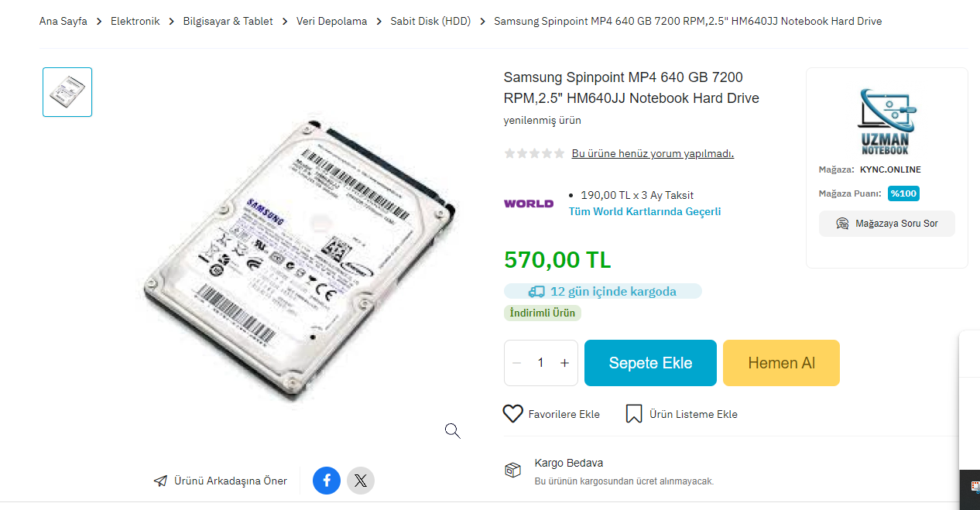The image size is (980, 510).
Task: Click the chat icon in Mağazaya Soru Sor
Action: (x=843, y=224)
